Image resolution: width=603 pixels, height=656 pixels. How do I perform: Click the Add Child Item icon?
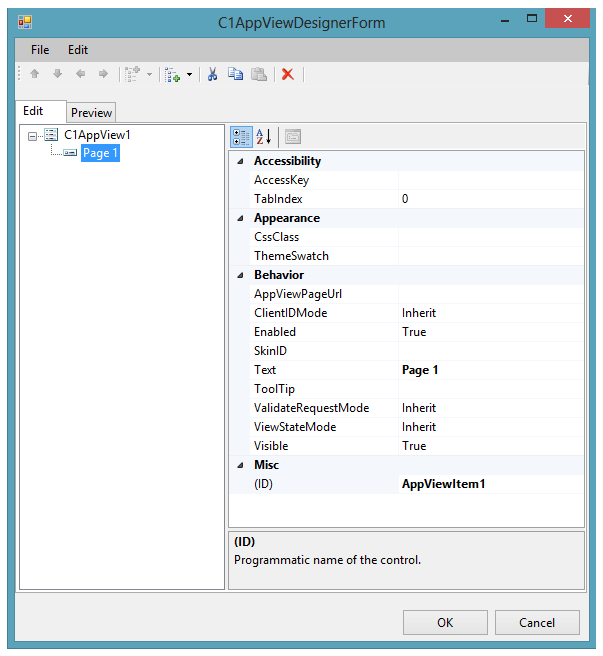pos(172,75)
